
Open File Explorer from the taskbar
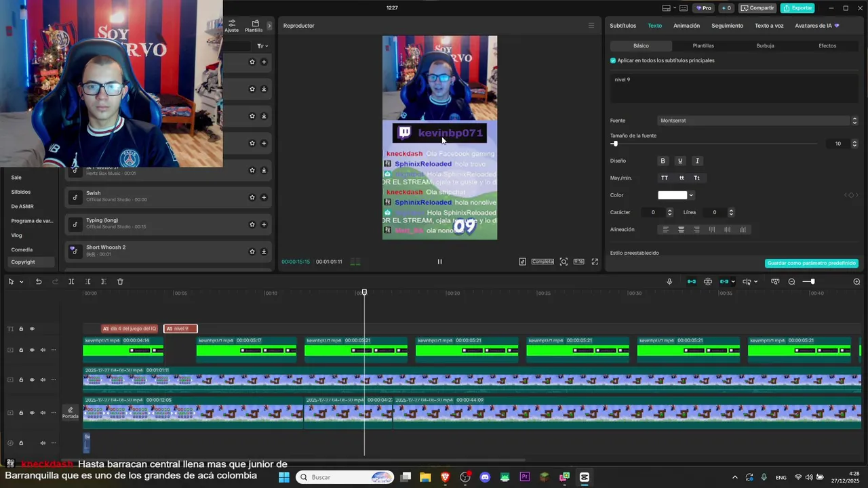click(425, 477)
